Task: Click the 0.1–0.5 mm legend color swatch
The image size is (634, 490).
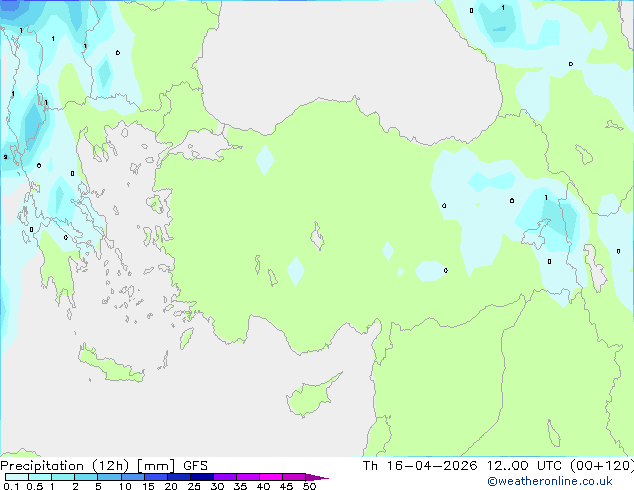Action: 17,477
